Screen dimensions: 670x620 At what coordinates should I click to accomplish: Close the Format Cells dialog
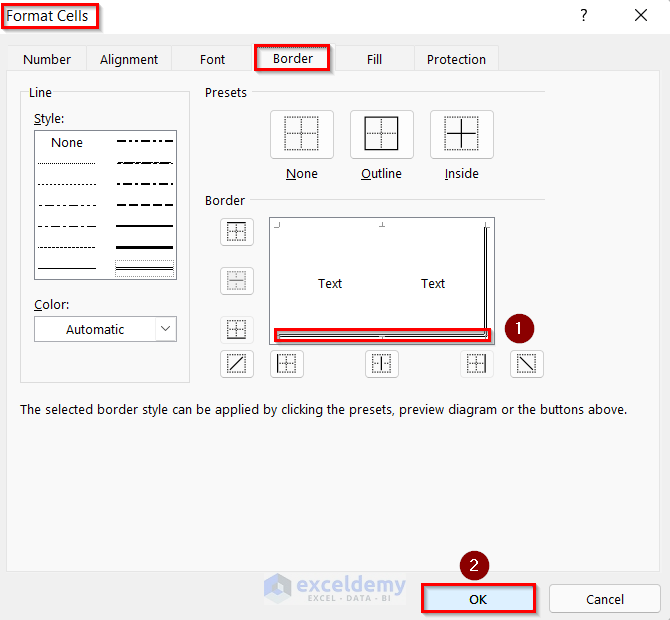pyautogui.click(x=641, y=16)
